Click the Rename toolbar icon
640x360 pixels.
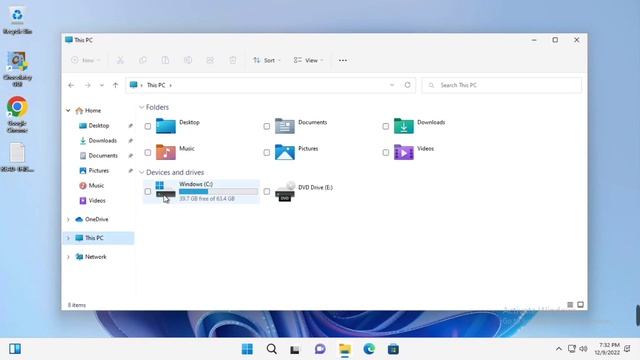coord(188,60)
